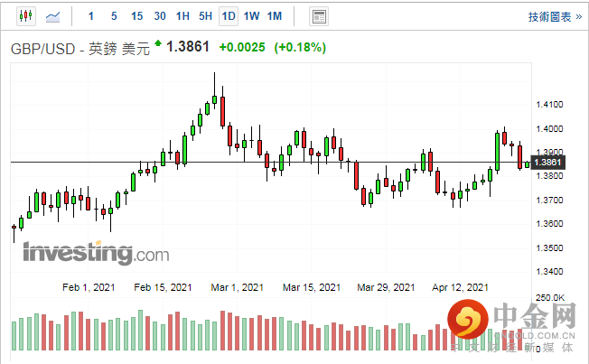Image resolution: width=589 pixels, height=364 pixels.
Task: Click the current price 1.3861 header value
Action: [x=188, y=47]
